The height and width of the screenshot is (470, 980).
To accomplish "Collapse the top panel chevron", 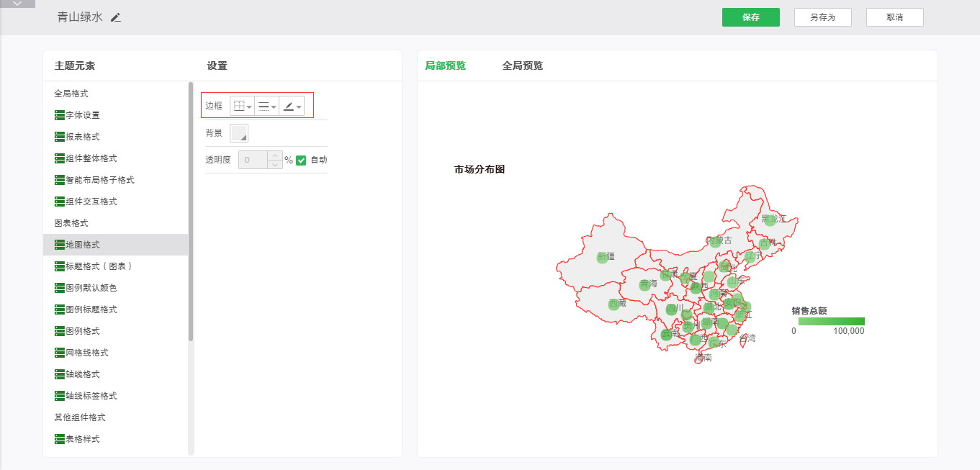I will tap(17, 4).
